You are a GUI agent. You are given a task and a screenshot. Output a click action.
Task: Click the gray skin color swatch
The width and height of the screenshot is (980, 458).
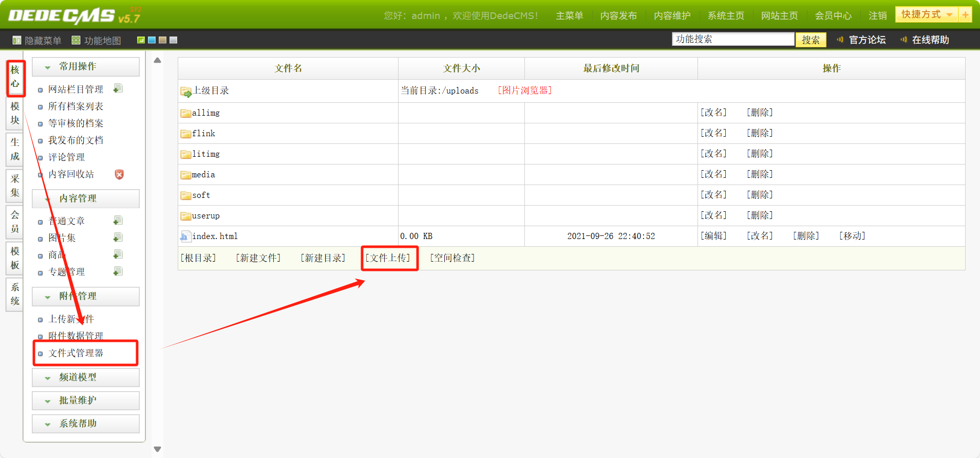point(173,40)
